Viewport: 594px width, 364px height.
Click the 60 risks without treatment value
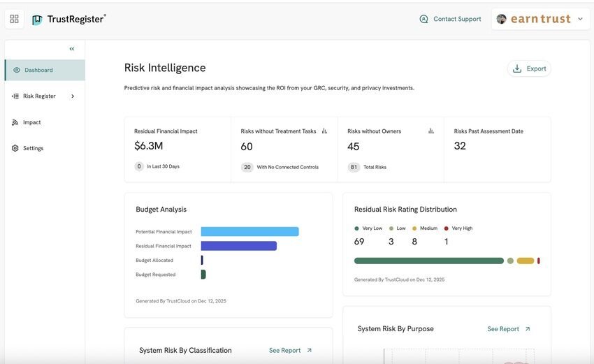pyautogui.click(x=247, y=146)
